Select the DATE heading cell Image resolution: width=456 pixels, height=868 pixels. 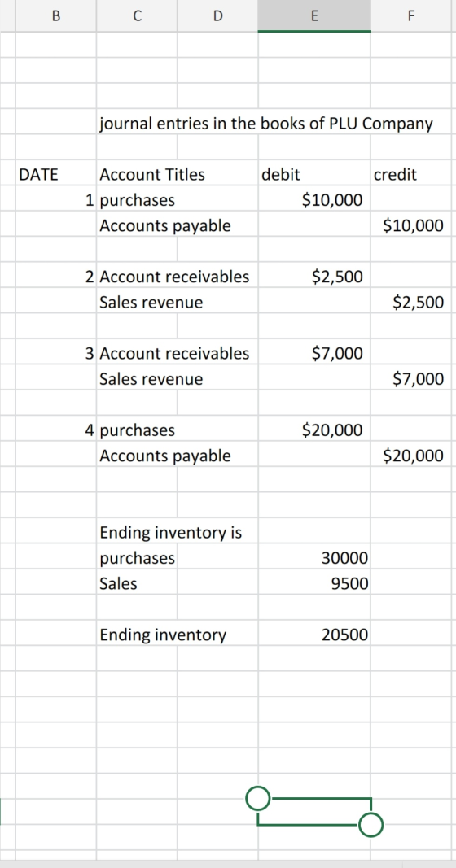(55, 174)
